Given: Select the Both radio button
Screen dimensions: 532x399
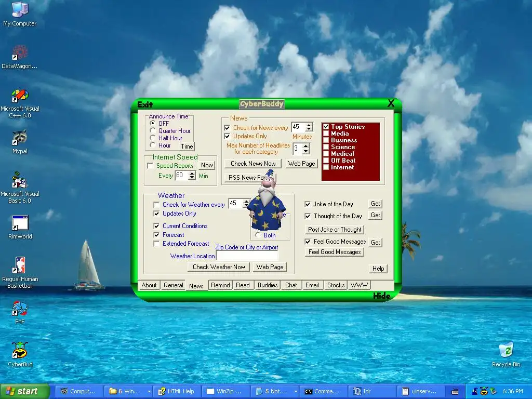Looking at the screenshot, I should point(258,235).
